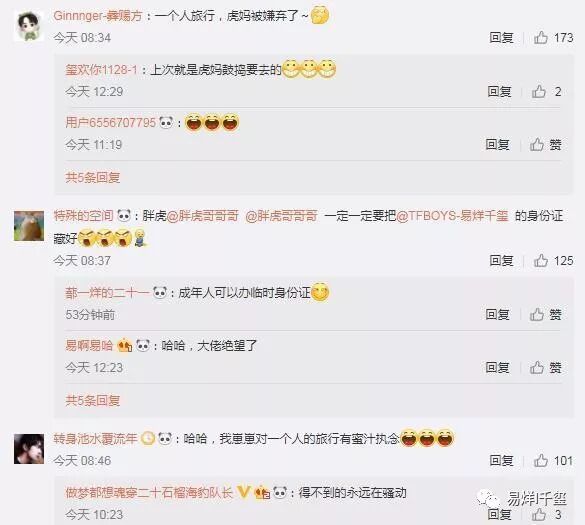Open 转身池水覆流年 avatar thumbnail
This screenshot has width=585, height=525.
point(29,449)
